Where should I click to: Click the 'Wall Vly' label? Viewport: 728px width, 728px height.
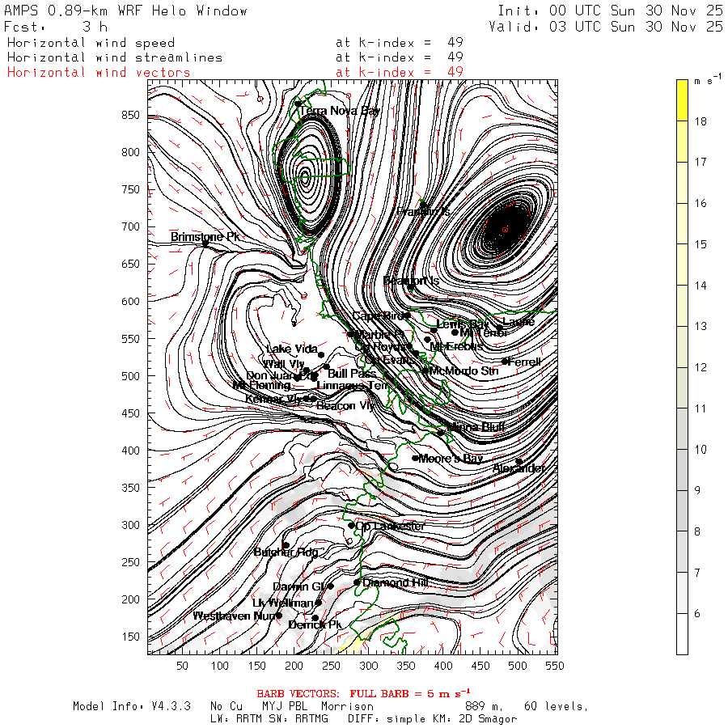pyautogui.click(x=284, y=363)
